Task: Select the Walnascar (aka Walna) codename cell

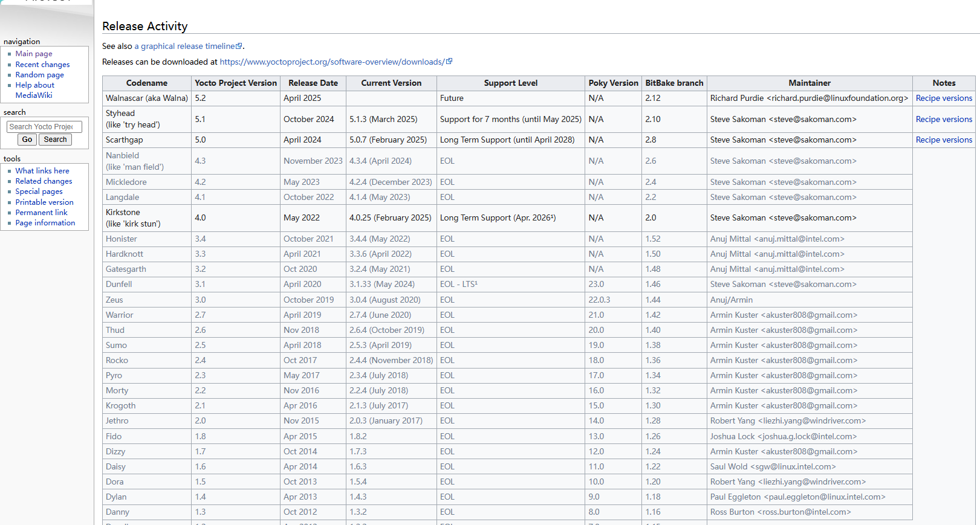Action: (147, 98)
